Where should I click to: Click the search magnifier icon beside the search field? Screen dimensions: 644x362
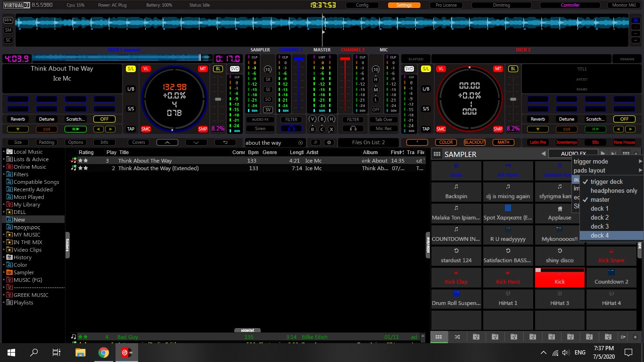point(315,142)
